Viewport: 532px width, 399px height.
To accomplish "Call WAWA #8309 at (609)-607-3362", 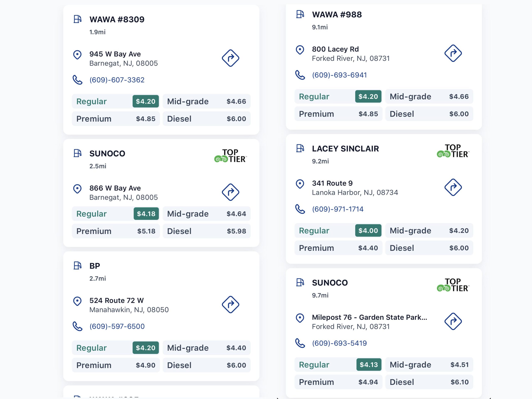I will [117, 80].
